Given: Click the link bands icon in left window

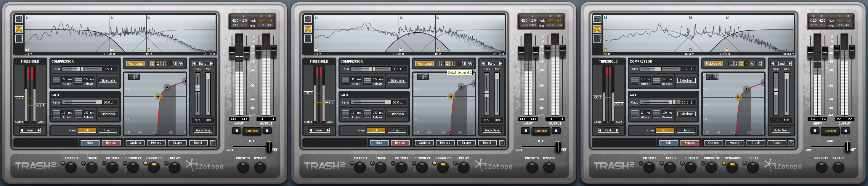Looking at the screenshot, I should coord(181,63).
